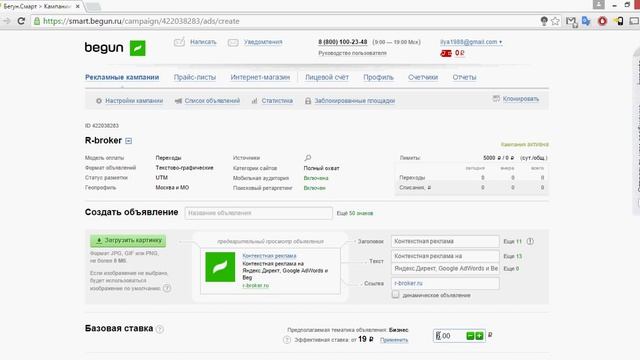Bookmark the page with the star icon
The height and width of the screenshot is (360, 640).
point(555,21)
